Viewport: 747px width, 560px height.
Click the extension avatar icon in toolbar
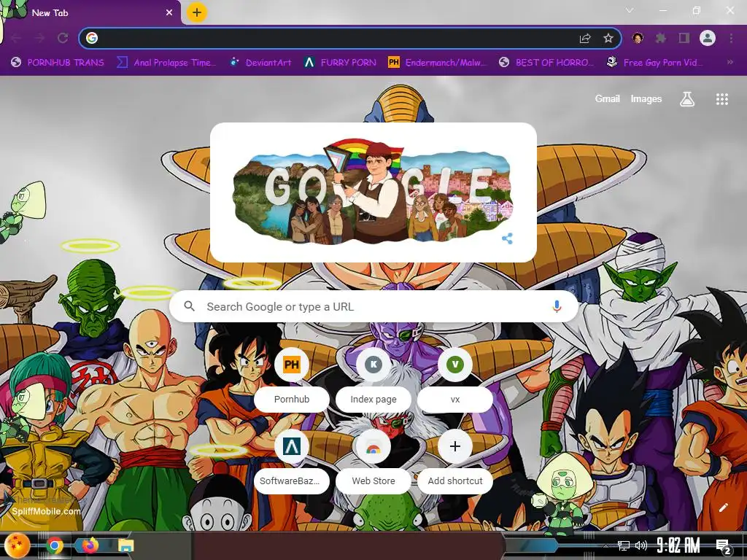[x=638, y=38]
